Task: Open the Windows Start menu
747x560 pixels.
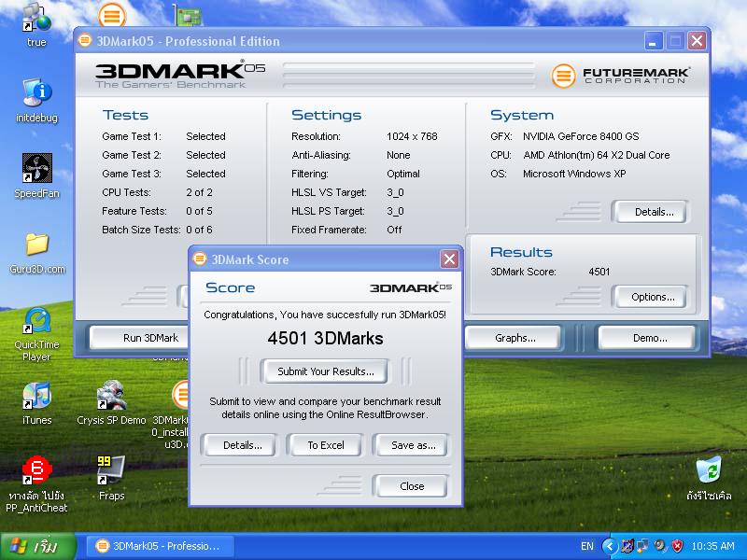Action: click(38, 546)
